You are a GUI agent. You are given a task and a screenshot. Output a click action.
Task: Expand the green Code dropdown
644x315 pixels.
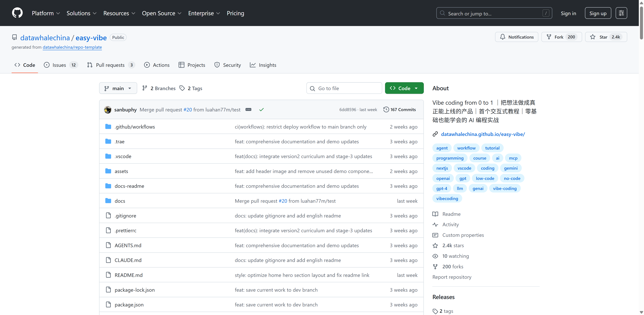coord(404,88)
